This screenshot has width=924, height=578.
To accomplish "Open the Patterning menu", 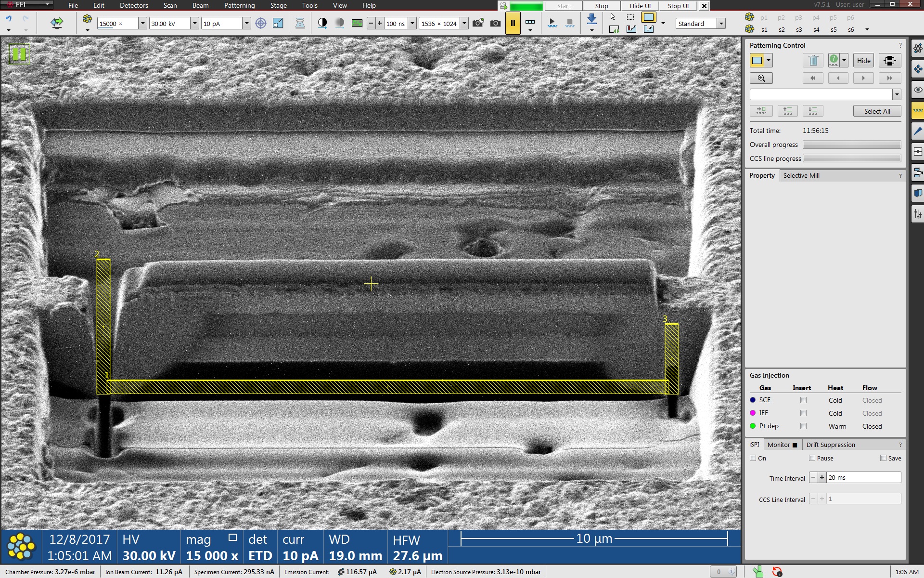I will (x=239, y=5).
